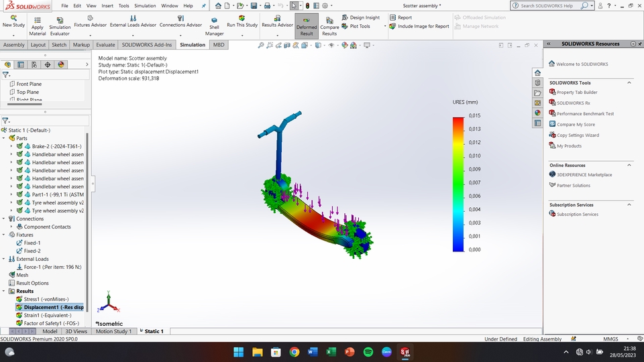Collapse the SOLIDWORKS Tools section

tap(629, 82)
